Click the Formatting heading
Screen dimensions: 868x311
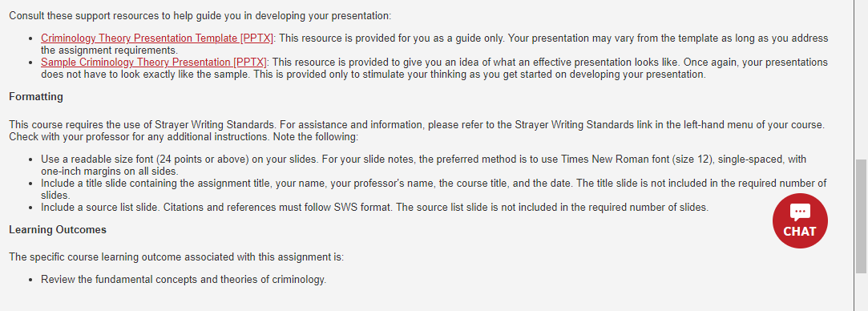point(36,97)
